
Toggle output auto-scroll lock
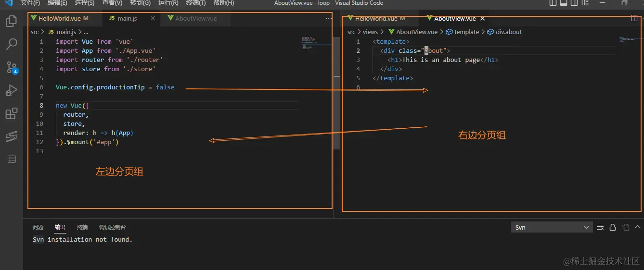tap(613, 227)
